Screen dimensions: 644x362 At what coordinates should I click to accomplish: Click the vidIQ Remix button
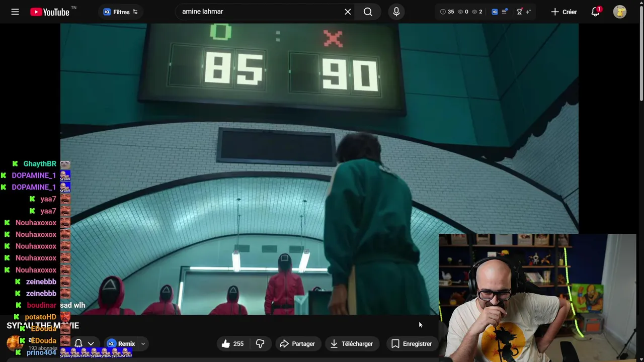(121, 344)
